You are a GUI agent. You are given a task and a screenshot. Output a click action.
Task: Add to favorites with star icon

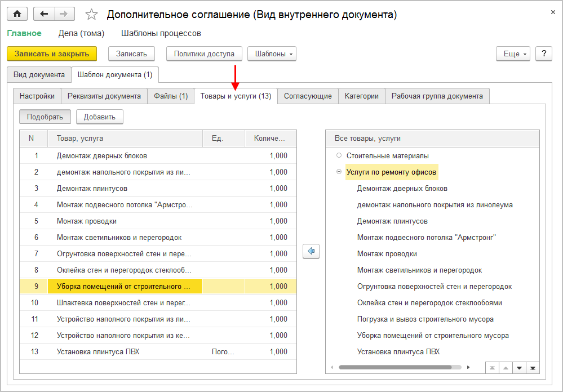pyautogui.click(x=91, y=14)
